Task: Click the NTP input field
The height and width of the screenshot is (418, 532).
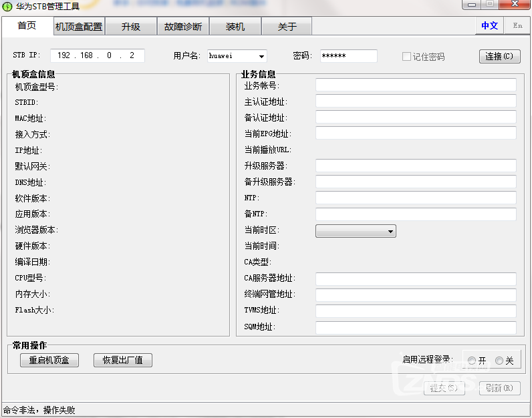Action: point(416,198)
